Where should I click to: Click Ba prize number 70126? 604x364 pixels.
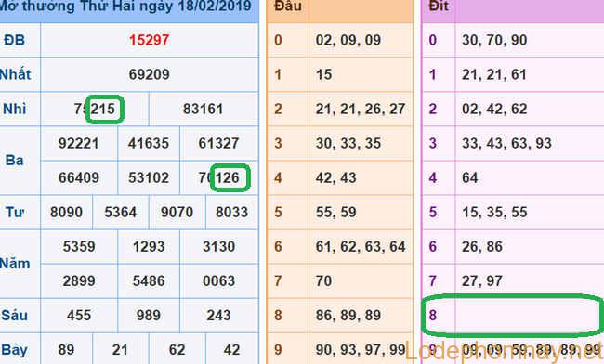[218, 177]
